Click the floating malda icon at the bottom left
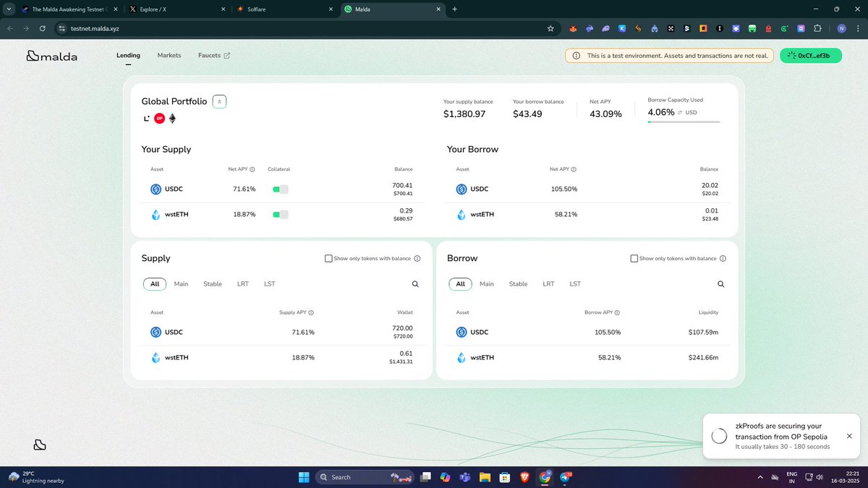868x488 pixels. pos(40,445)
